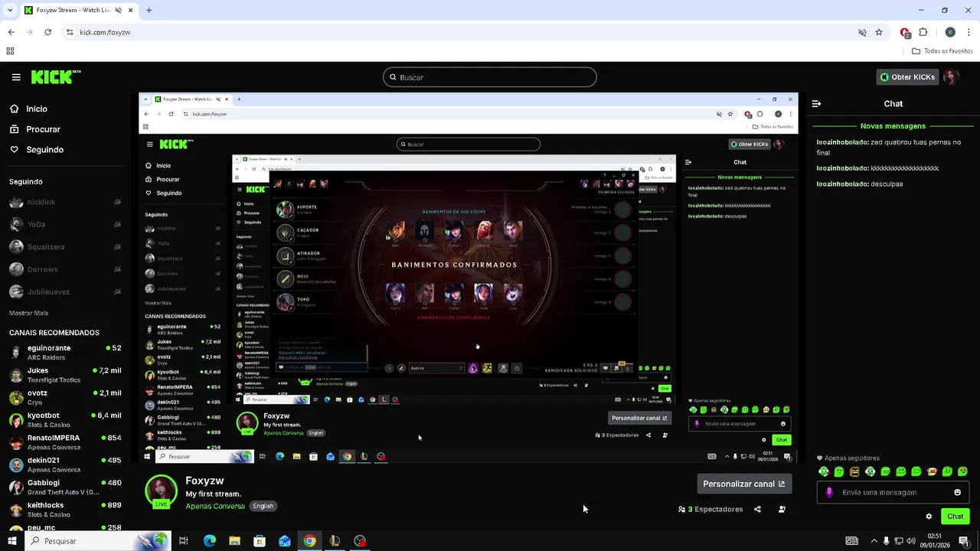
Task: Open the Opera extension icon with badge
Action: point(905,32)
